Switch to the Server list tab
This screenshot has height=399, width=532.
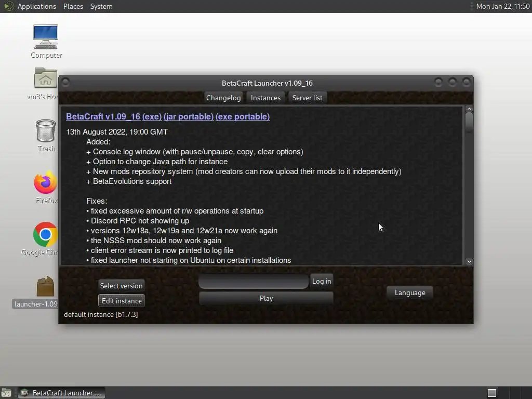(x=308, y=98)
